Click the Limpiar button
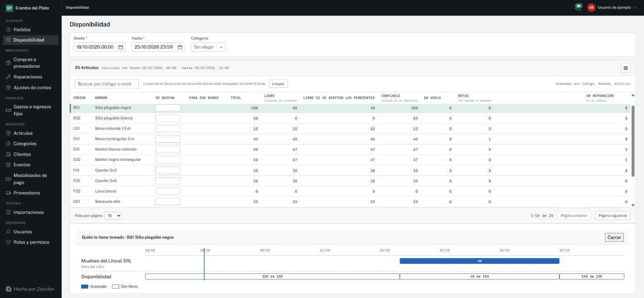644x298 pixels. click(278, 84)
